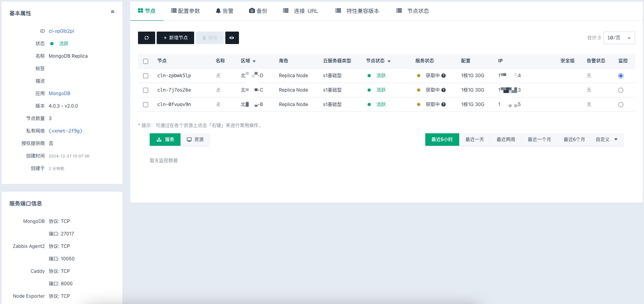The height and width of the screenshot is (304, 644).
Task: Click the 端口: 8000 Caddy port entry
Action: 60,284
